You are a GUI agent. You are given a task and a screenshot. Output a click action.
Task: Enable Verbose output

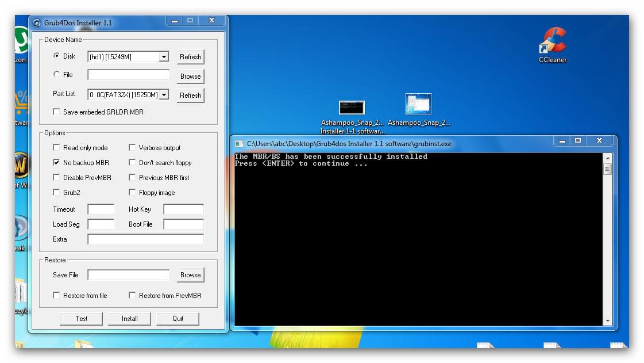(132, 148)
